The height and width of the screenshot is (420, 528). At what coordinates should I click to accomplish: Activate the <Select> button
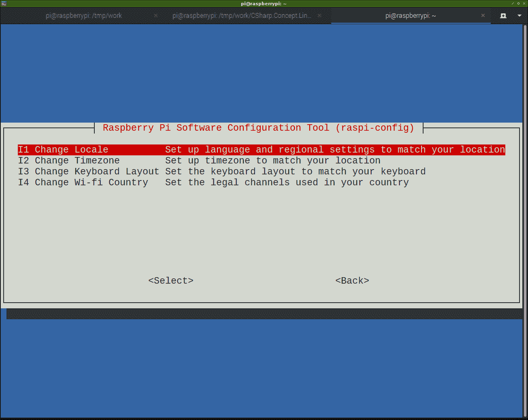(171, 281)
